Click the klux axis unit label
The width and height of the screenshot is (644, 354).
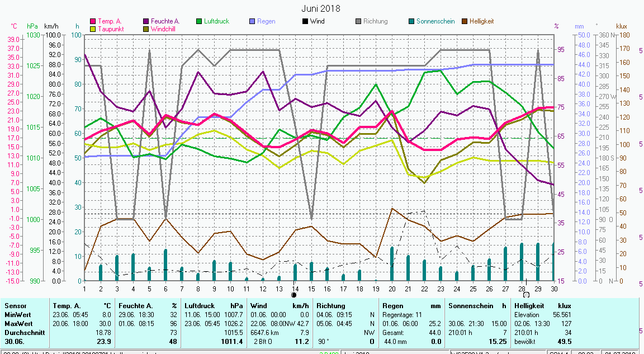coord(622,26)
